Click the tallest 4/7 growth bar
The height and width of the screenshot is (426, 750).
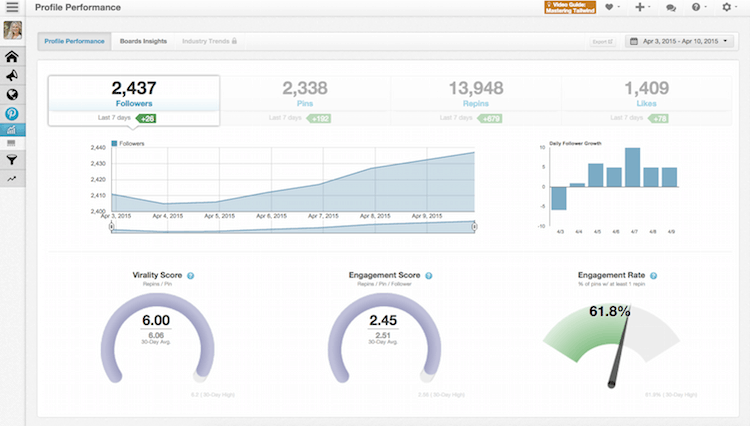[x=632, y=167]
